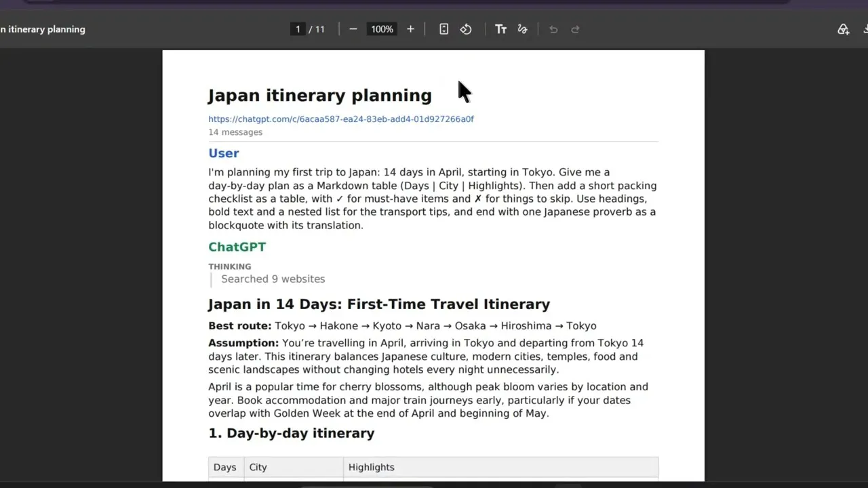Image resolution: width=868 pixels, height=488 pixels.
Task: Zoom in with the plus button
Action: 410,29
